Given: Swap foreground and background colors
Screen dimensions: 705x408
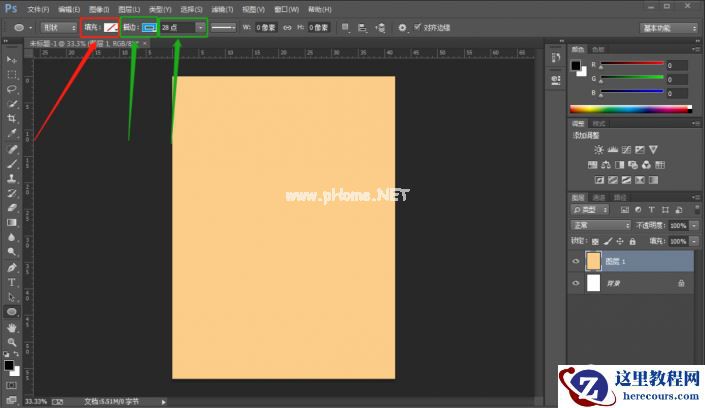Looking at the screenshot, I should (16, 354).
